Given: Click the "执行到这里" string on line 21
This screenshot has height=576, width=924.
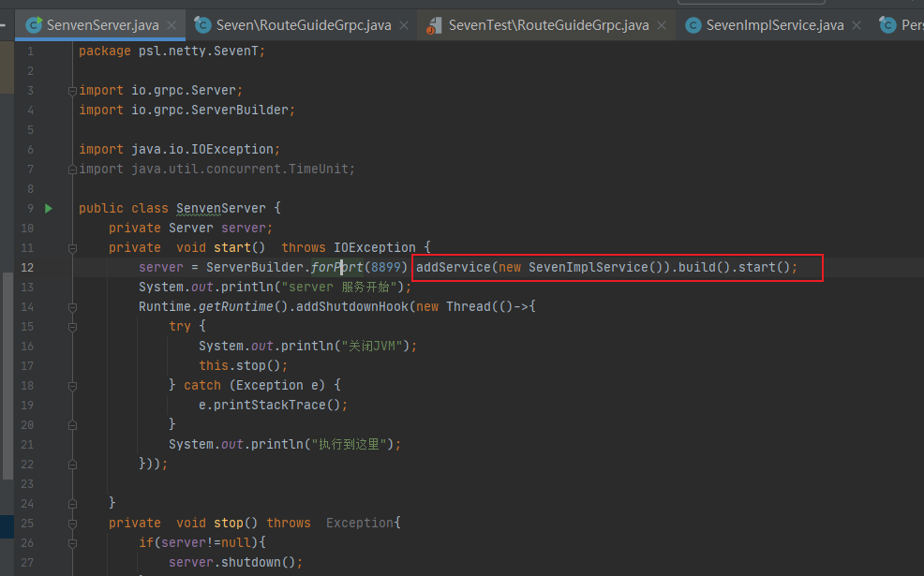Looking at the screenshot, I should tap(351, 444).
